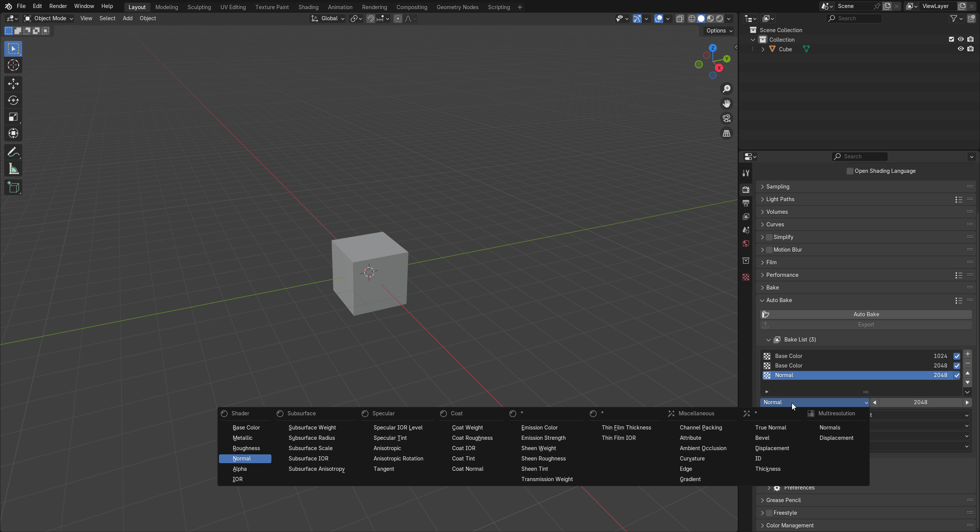980x532 pixels.
Task: Toggle camera view in viewport
Action: pos(726,119)
